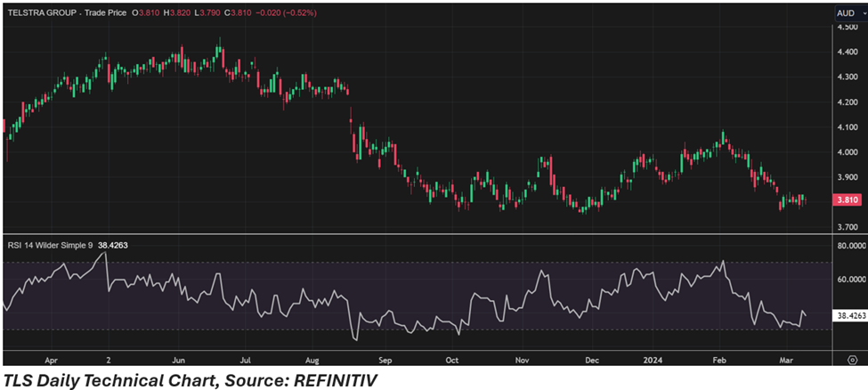Click the Nov label on time axis
This screenshot has height=390, width=868.
coord(521,360)
